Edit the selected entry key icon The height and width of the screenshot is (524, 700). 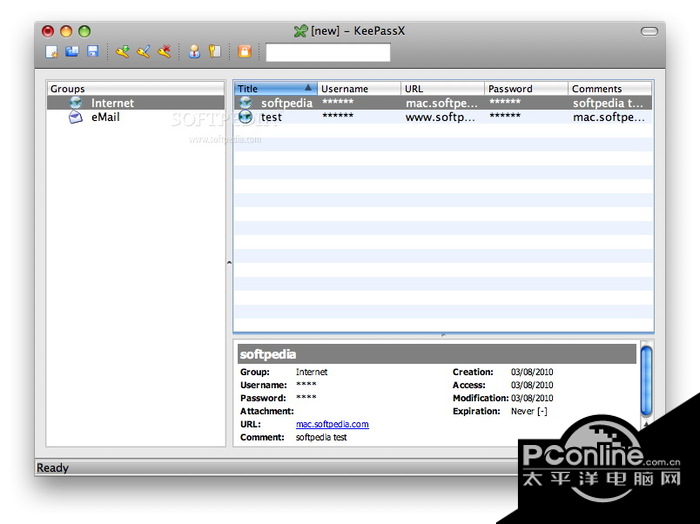[143, 52]
